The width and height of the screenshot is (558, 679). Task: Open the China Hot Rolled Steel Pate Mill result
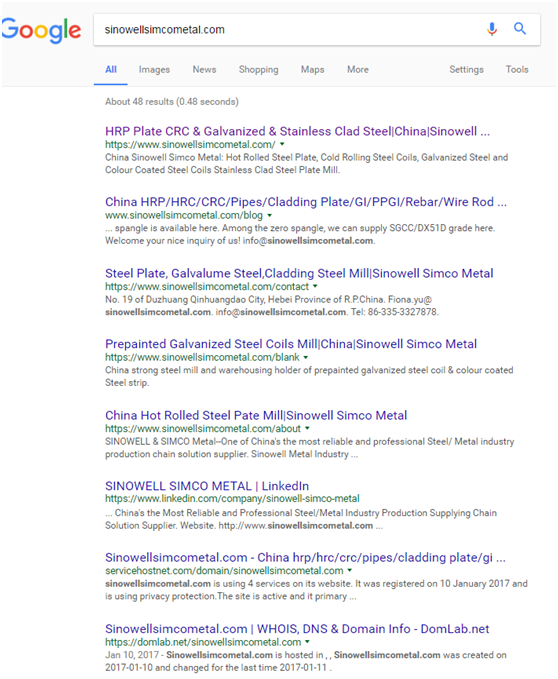(256, 415)
